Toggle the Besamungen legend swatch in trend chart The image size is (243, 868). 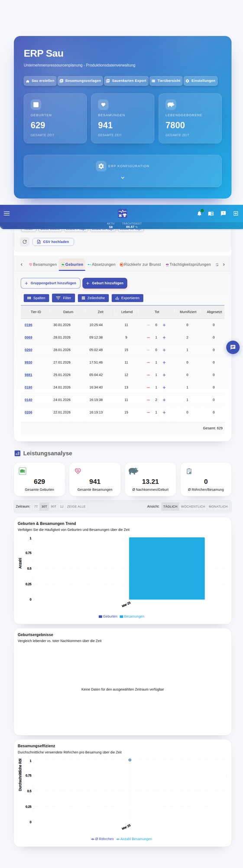point(122,616)
